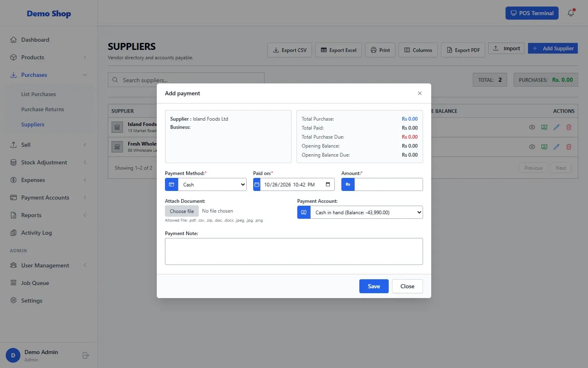Screen dimensions: 588x368
Task: View Fresh Wholesale supplier eye icon
Action: tap(532, 147)
